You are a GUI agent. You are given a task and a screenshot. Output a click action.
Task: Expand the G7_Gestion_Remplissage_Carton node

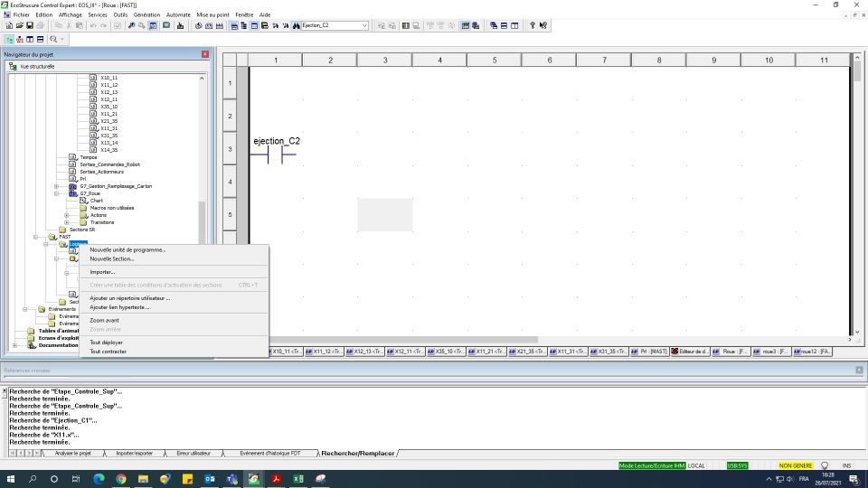56,186
